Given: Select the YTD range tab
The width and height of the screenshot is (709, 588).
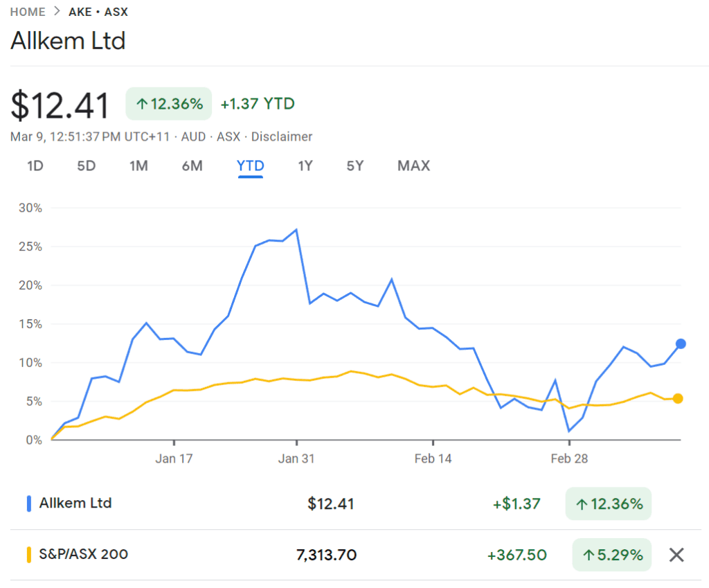Looking at the screenshot, I should click(251, 166).
